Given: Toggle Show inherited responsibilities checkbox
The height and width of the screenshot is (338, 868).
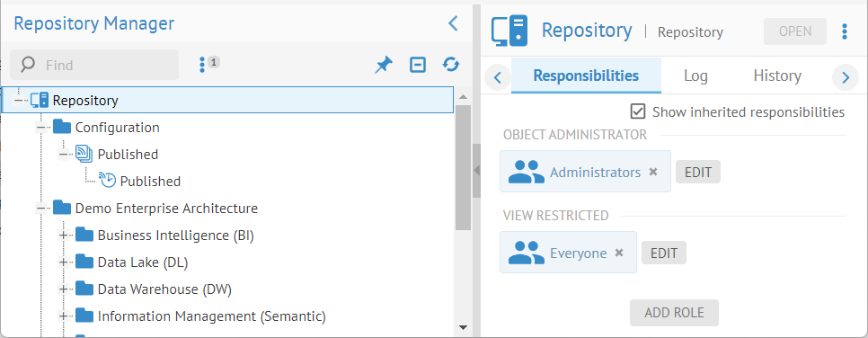Looking at the screenshot, I should (x=638, y=111).
